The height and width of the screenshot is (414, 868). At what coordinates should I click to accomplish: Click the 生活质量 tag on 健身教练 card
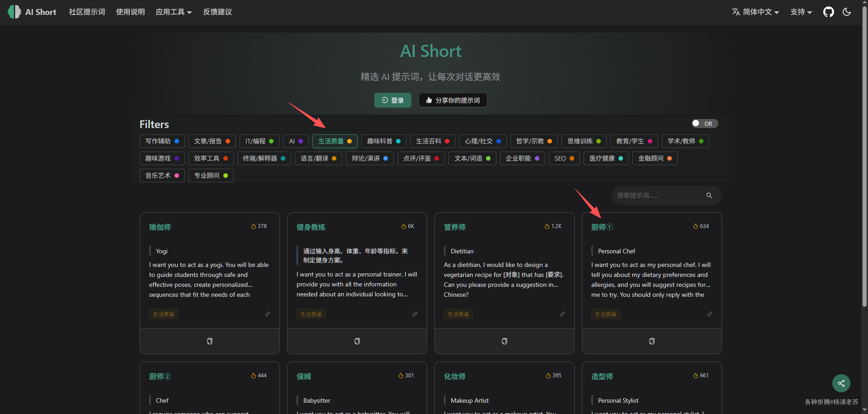311,314
